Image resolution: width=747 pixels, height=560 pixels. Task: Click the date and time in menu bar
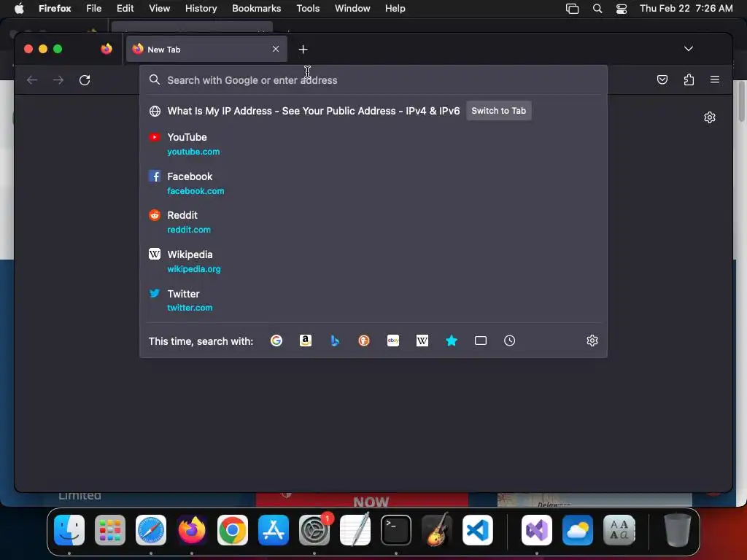(x=686, y=8)
